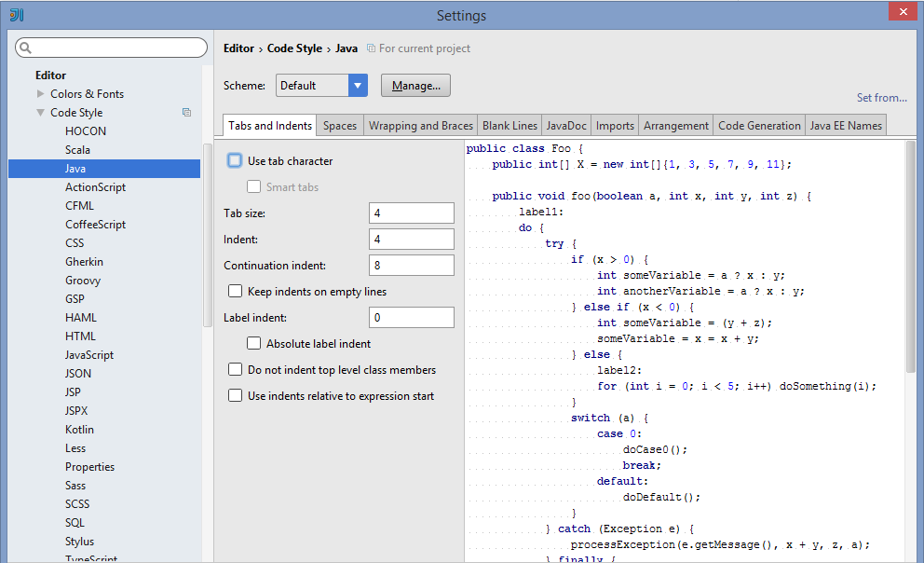Switch to the Arrangement tab

676,126
